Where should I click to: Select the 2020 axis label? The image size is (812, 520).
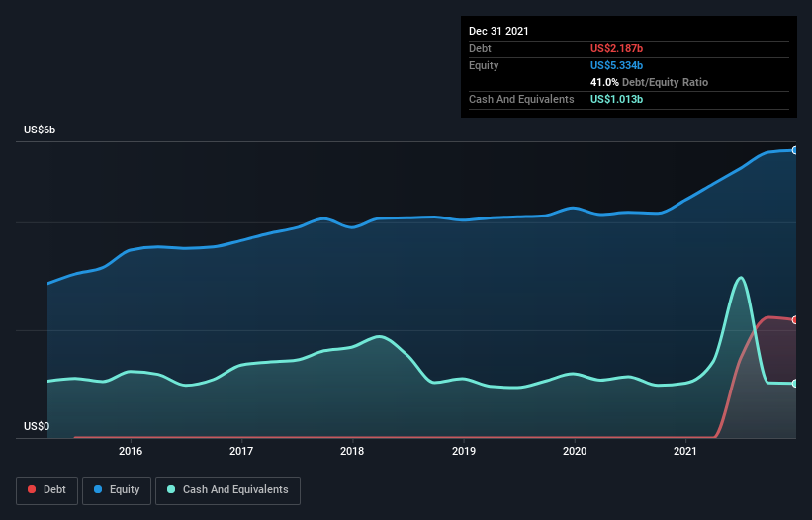pyautogui.click(x=575, y=451)
